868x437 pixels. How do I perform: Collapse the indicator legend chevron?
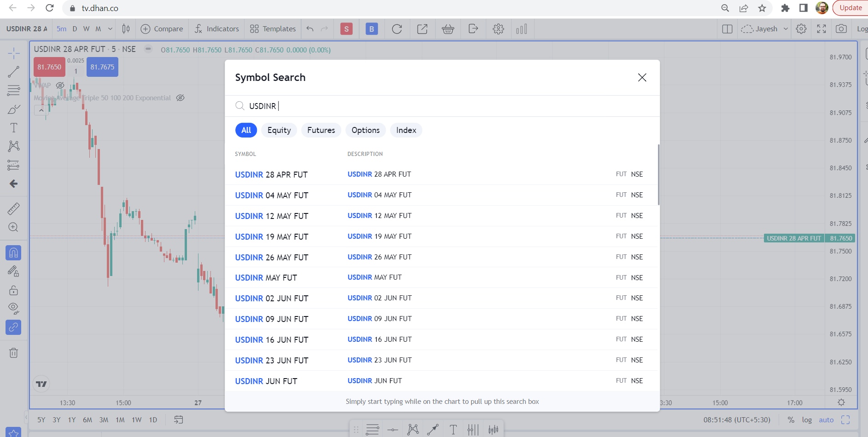tap(41, 110)
